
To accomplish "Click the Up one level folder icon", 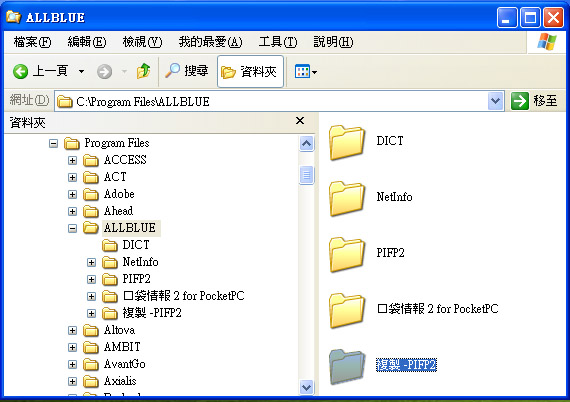I will pyautogui.click(x=144, y=71).
